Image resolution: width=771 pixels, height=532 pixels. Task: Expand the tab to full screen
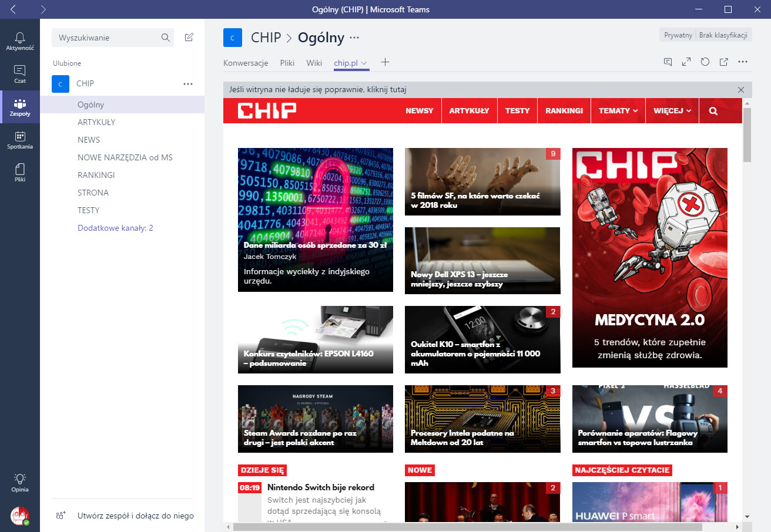pos(686,62)
